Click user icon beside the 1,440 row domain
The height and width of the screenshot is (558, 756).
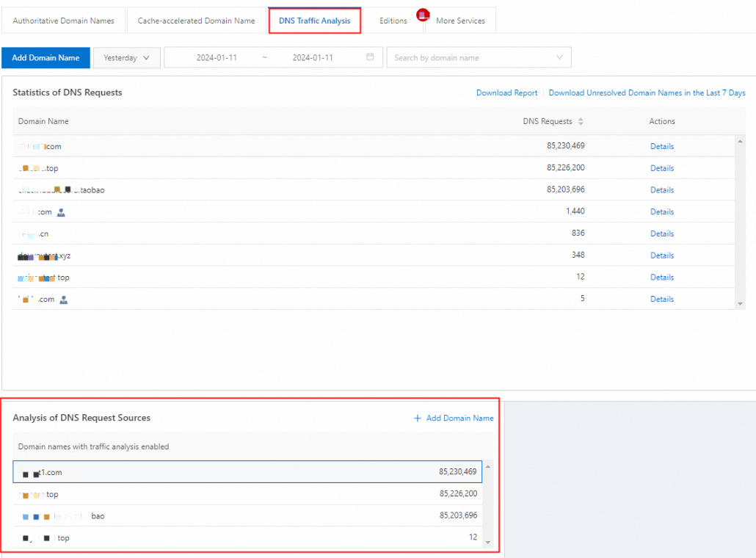(61, 212)
